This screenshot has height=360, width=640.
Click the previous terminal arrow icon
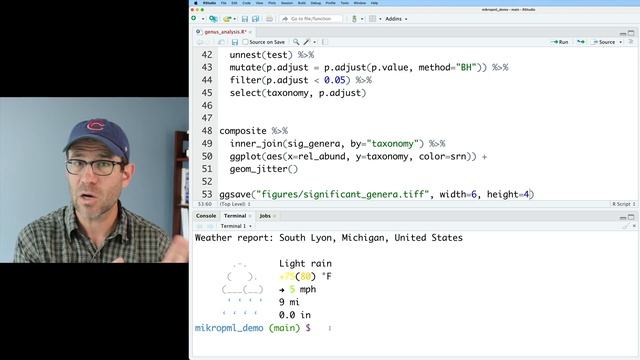coord(200,226)
